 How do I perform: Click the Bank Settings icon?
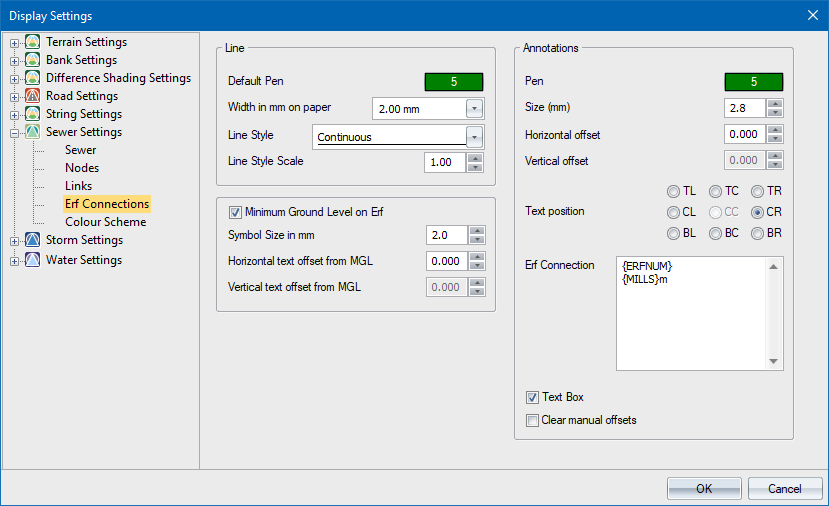(x=33, y=61)
